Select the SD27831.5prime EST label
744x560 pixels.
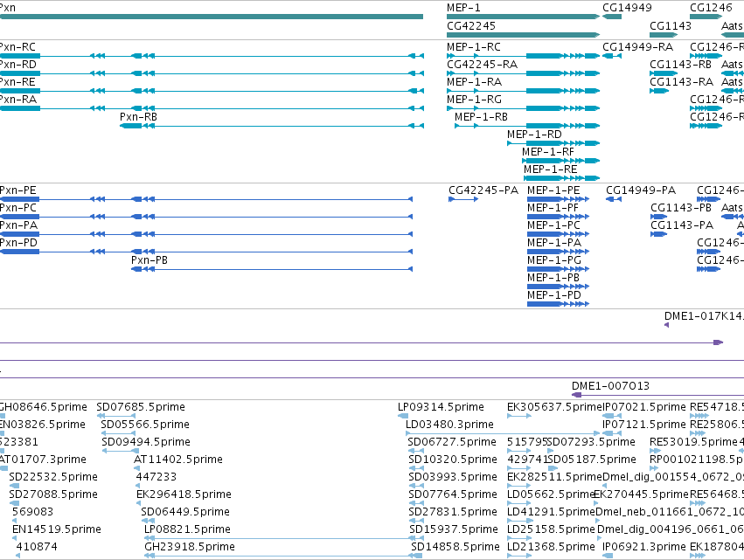(453, 512)
